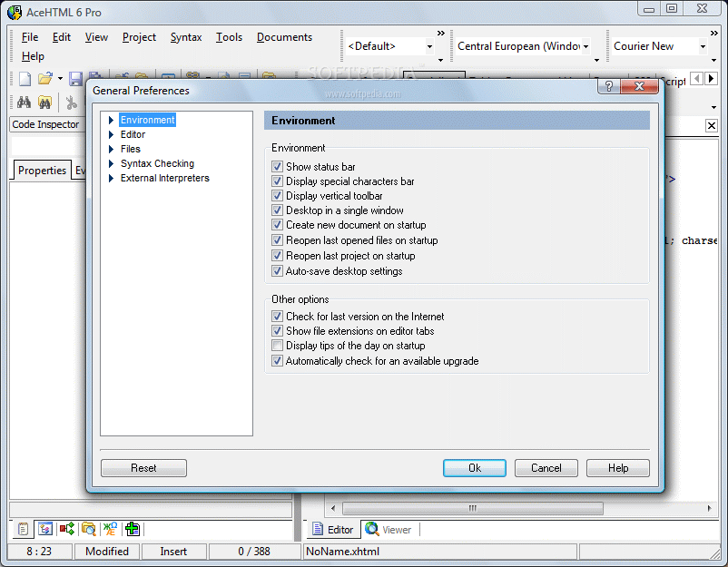Click the Find in files binoculars-folder icon
728x567 pixels.
(45, 103)
